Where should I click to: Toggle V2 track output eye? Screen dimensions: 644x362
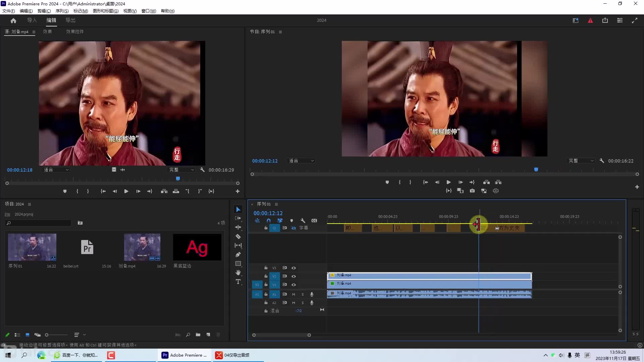click(293, 276)
